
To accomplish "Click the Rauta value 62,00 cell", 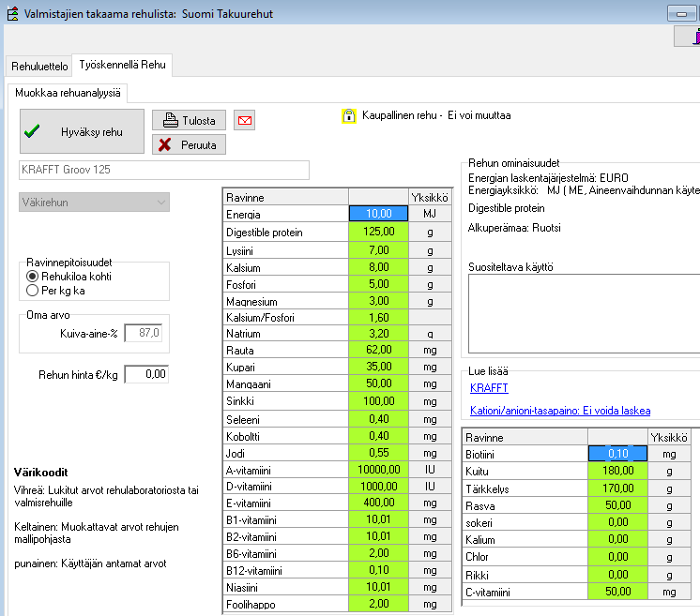I will [x=378, y=350].
